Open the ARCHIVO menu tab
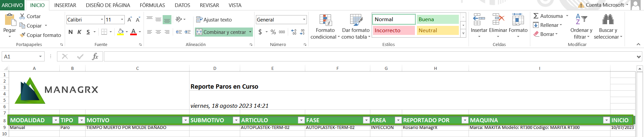The height and width of the screenshot is (137, 644). [12, 5]
